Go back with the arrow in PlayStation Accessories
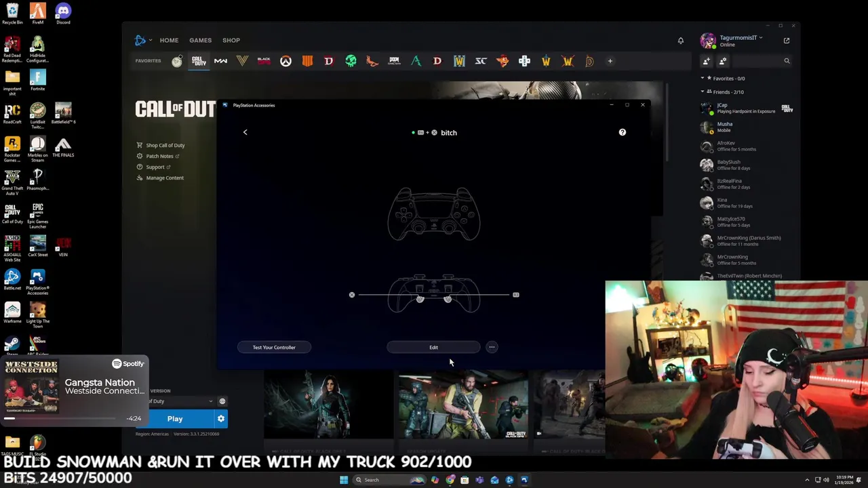This screenshot has height=488, width=868. [245, 132]
